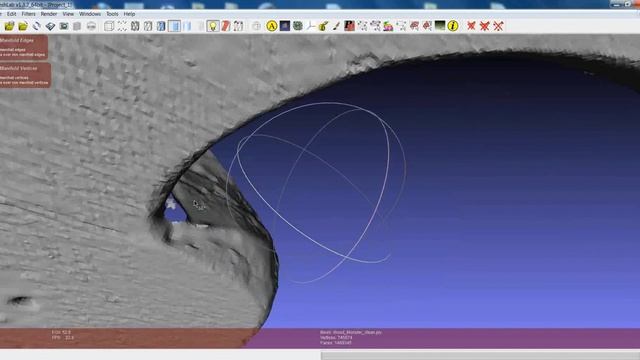Click the dark blue square tool icon

[x=285, y=26]
